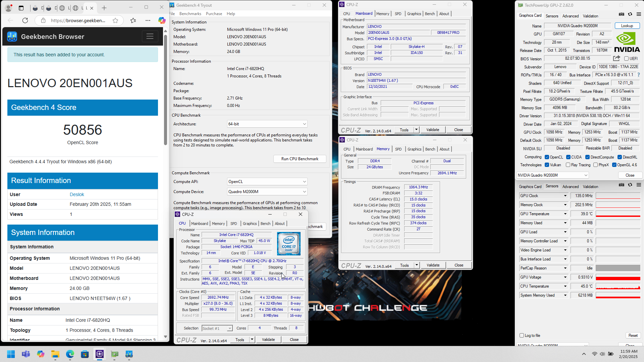
Task: Open the Deslok user profile link
Action: click(77, 194)
